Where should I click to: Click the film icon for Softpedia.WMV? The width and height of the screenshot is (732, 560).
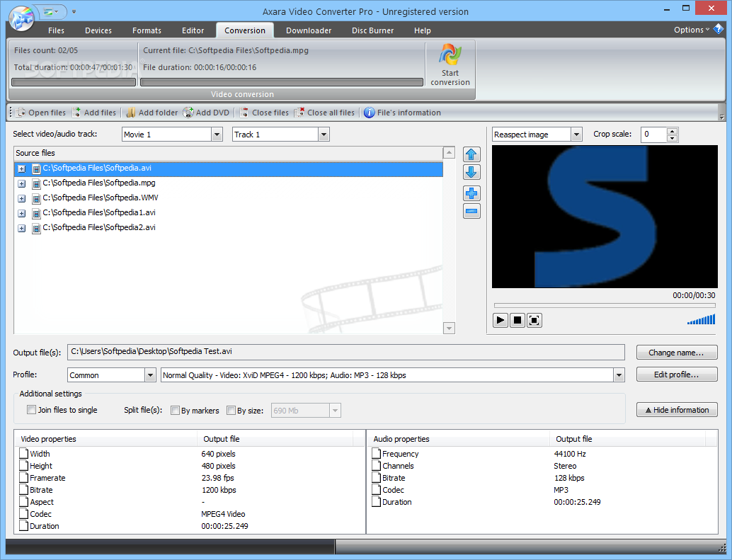(36, 199)
